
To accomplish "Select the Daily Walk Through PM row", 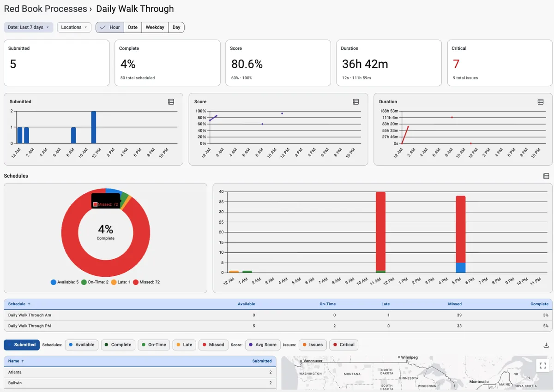I will click(278, 326).
